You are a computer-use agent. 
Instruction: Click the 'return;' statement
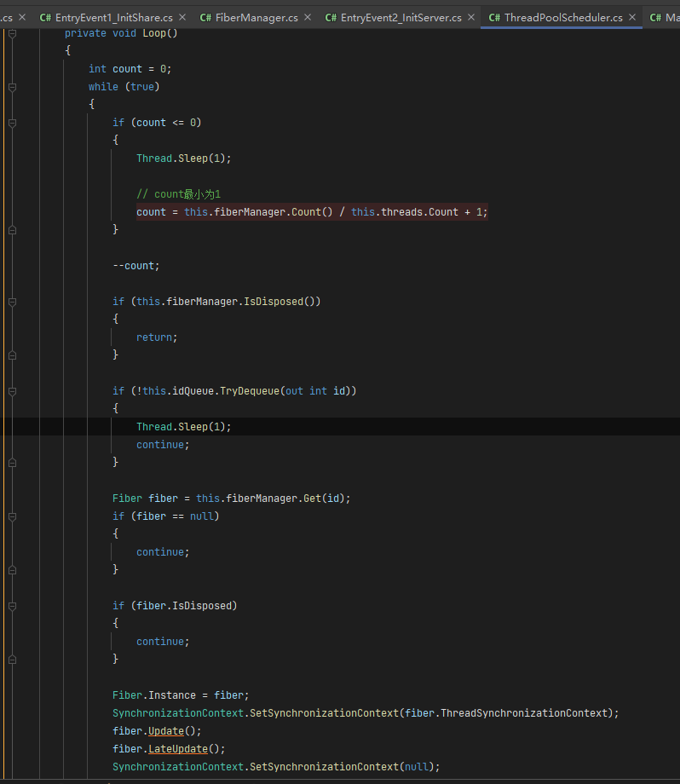click(x=157, y=337)
